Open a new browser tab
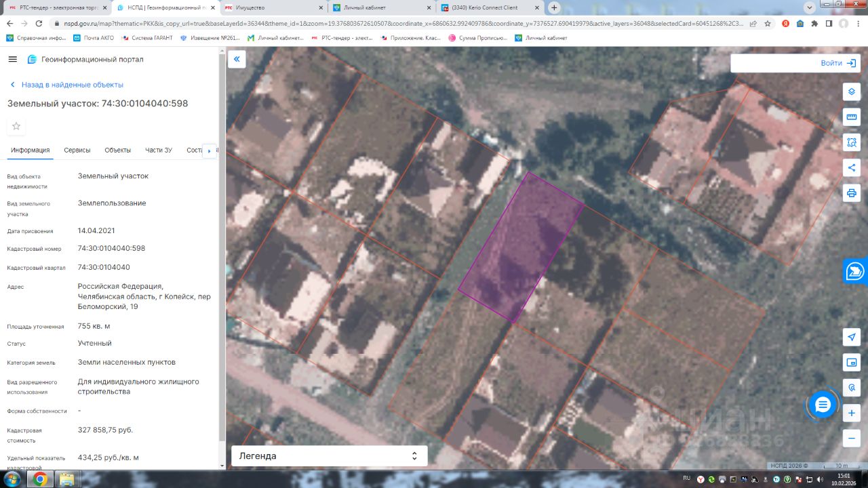 [x=554, y=7]
